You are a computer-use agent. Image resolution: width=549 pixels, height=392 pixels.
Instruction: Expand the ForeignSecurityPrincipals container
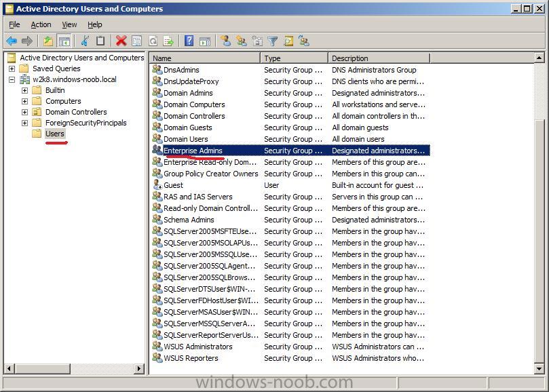click(24, 123)
